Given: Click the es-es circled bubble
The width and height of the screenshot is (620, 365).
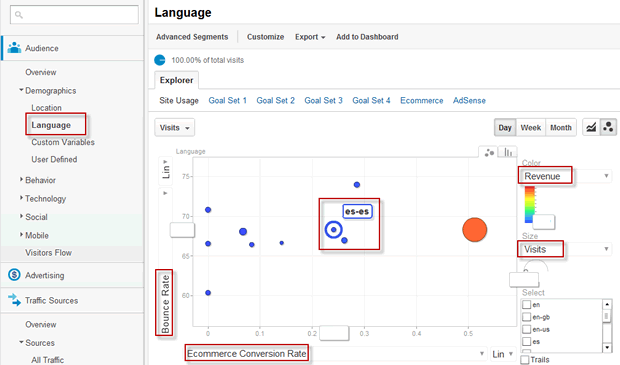Looking at the screenshot, I should point(333,229).
